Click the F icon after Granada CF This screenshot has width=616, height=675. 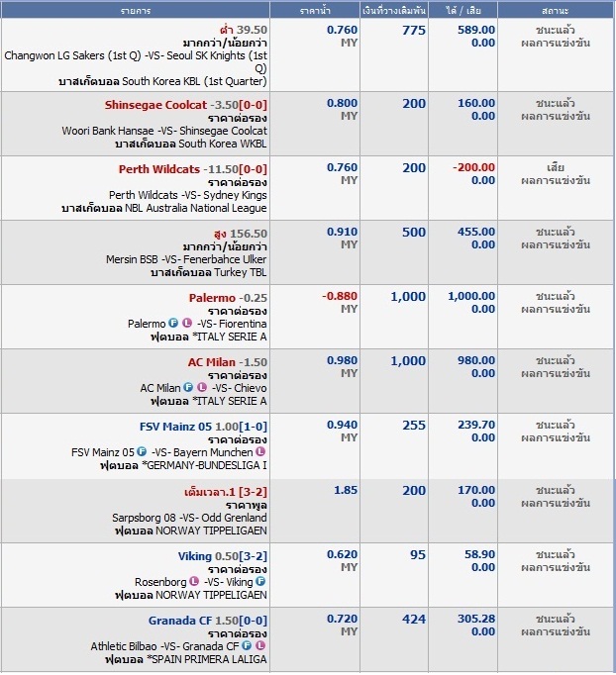tap(247, 646)
